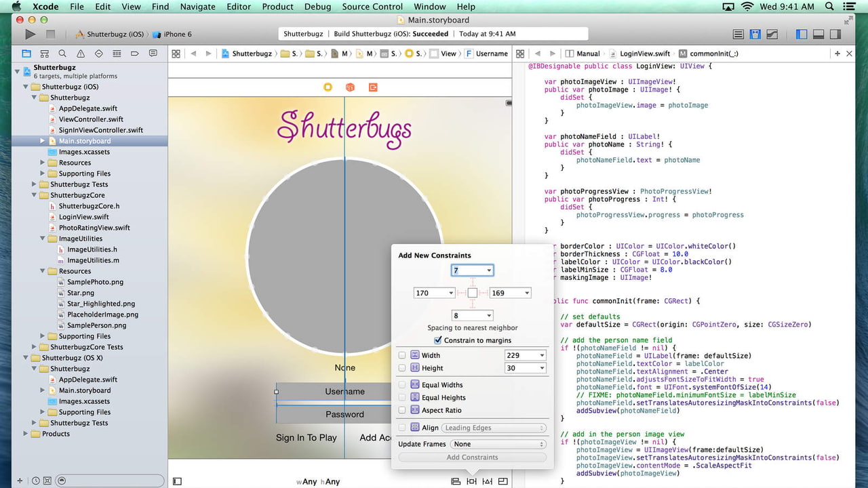Open the Resizing Behavior button
Viewport: 868px width, 488px height.
(x=503, y=481)
